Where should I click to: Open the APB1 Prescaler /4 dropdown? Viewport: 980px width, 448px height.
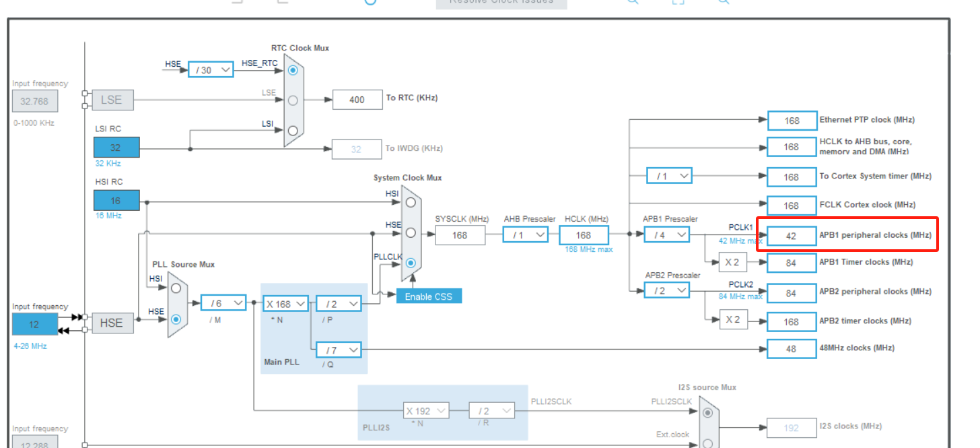click(x=667, y=234)
